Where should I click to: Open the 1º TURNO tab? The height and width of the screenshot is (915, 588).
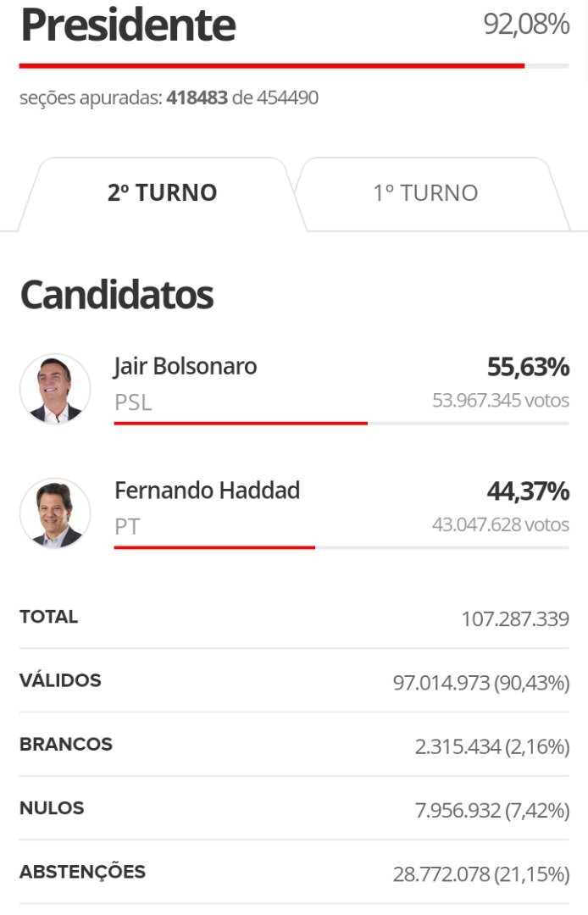[425, 193]
